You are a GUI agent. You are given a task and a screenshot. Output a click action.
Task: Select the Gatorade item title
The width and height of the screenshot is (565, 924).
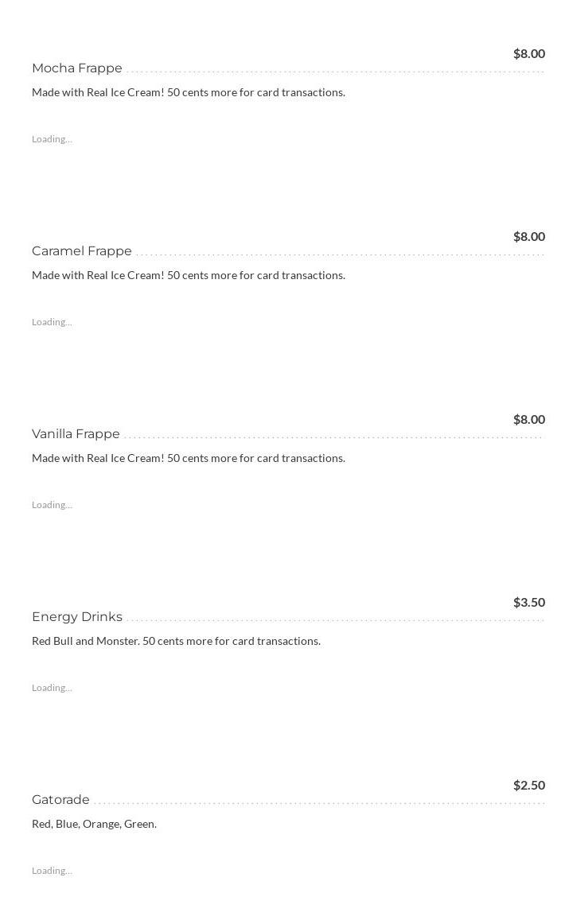click(60, 800)
